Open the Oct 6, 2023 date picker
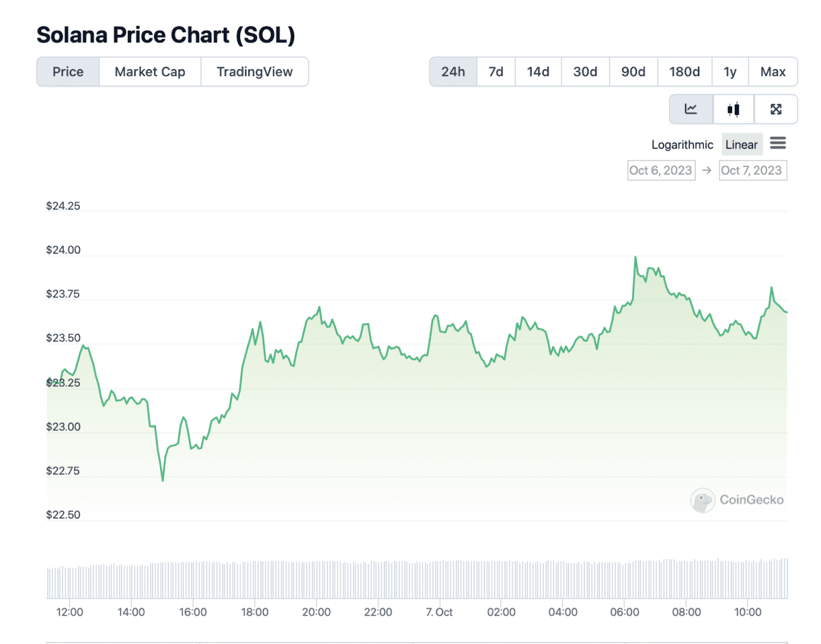 [661, 170]
